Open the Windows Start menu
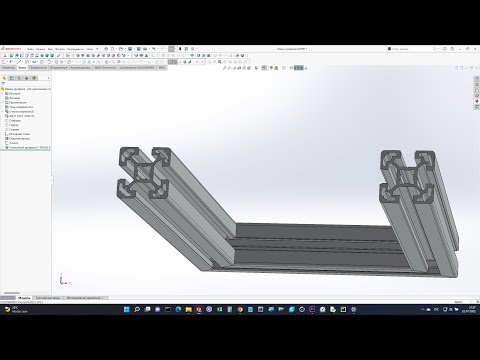 [127, 310]
